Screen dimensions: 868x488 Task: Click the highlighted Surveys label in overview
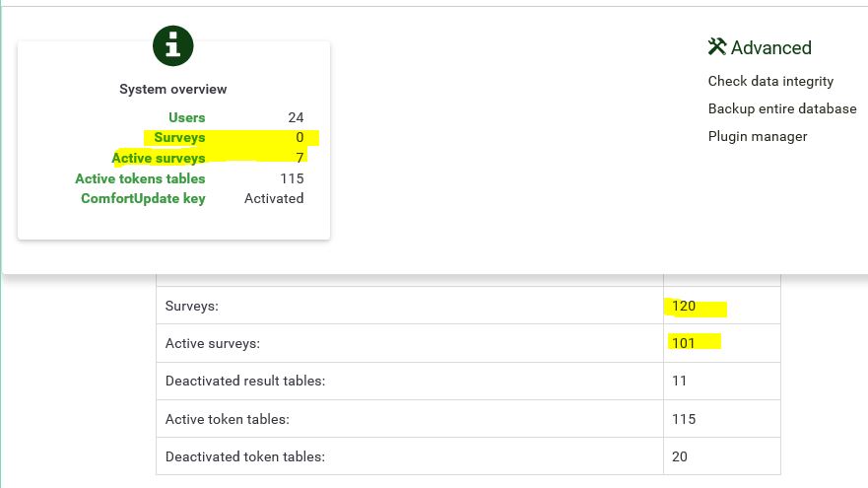pyautogui.click(x=179, y=137)
